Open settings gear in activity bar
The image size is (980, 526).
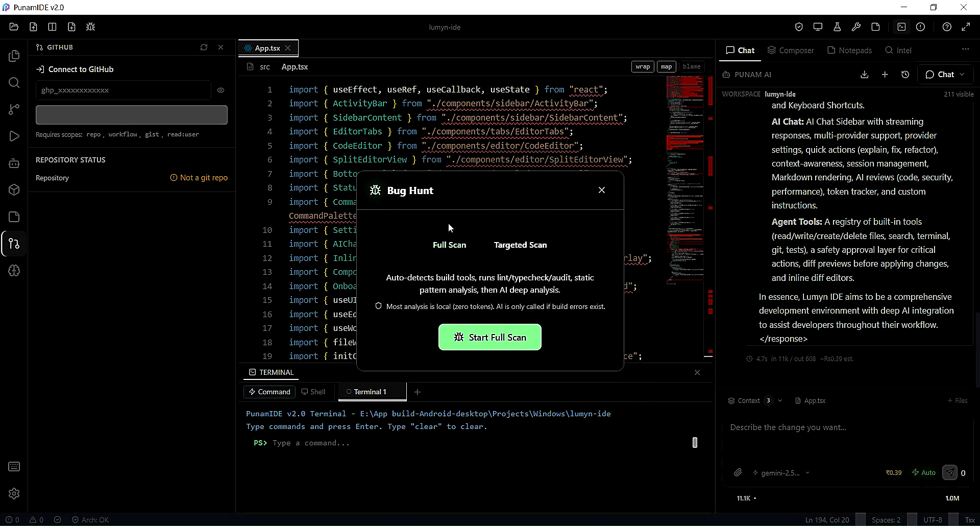(14, 494)
